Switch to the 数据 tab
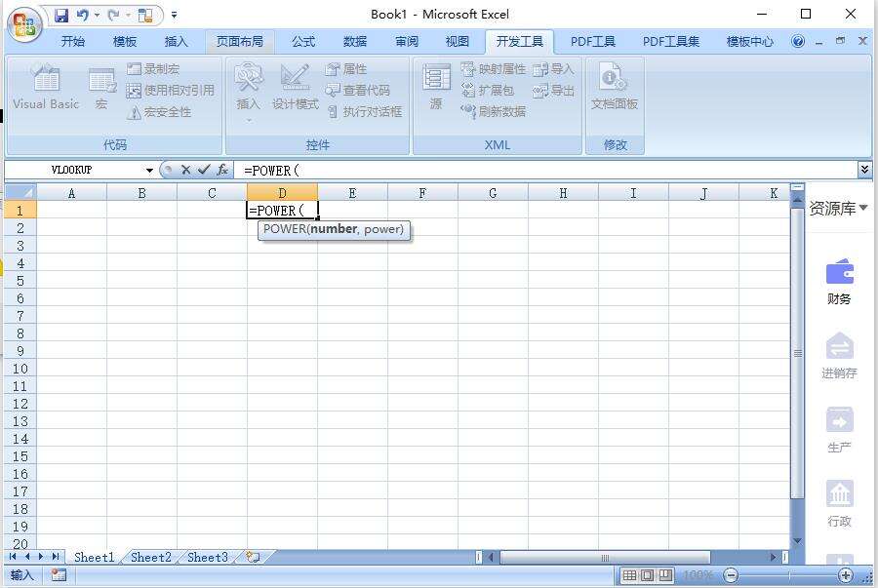This screenshot has height=588, width=878. coord(355,41)
